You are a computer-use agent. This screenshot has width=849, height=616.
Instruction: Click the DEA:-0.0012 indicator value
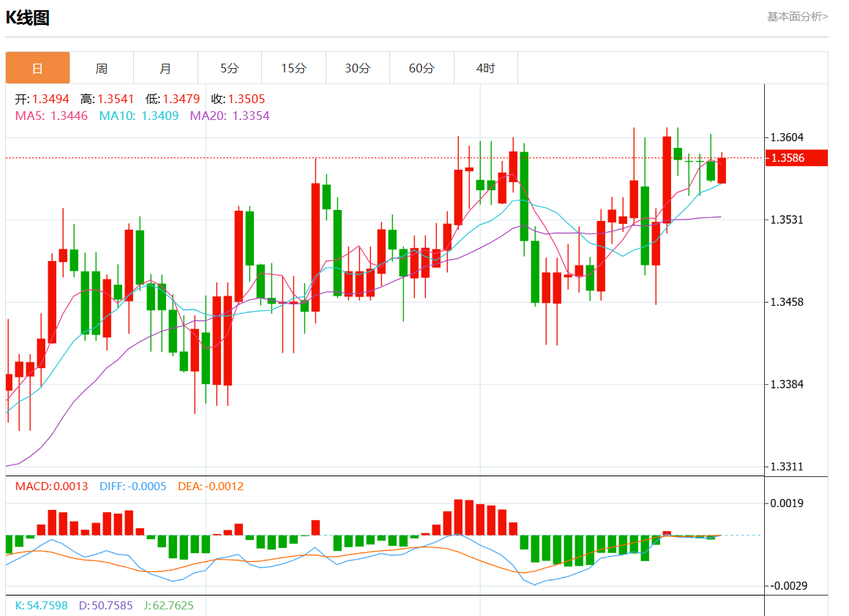211,486
